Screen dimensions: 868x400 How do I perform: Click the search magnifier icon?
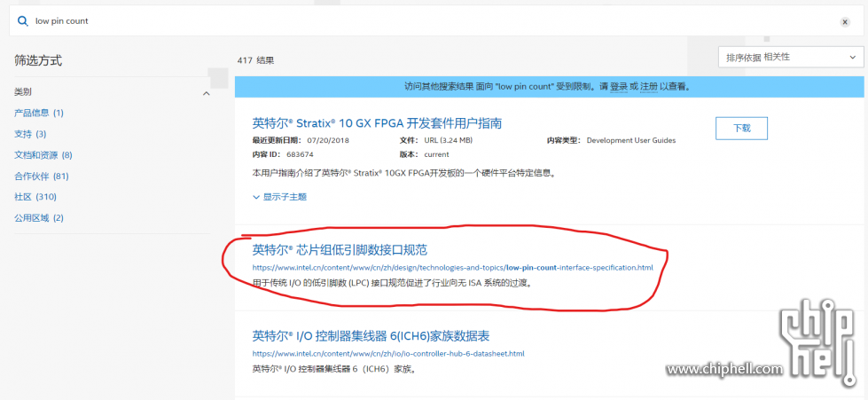pos(23,21)
